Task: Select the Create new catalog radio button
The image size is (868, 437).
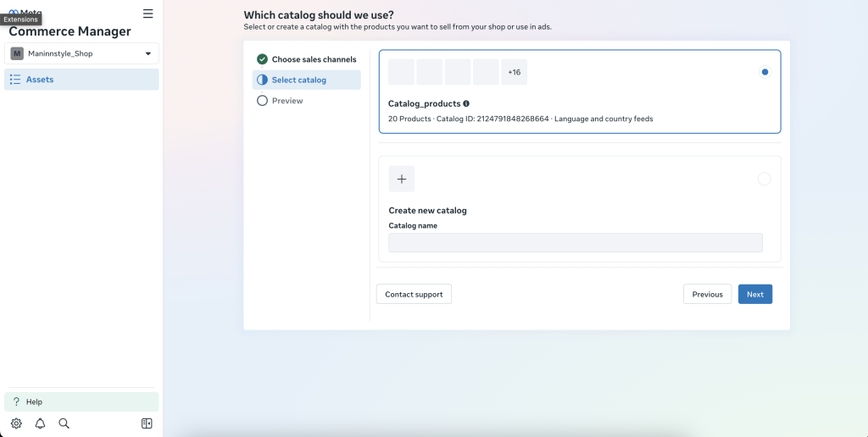Action: tap(764, 179)
